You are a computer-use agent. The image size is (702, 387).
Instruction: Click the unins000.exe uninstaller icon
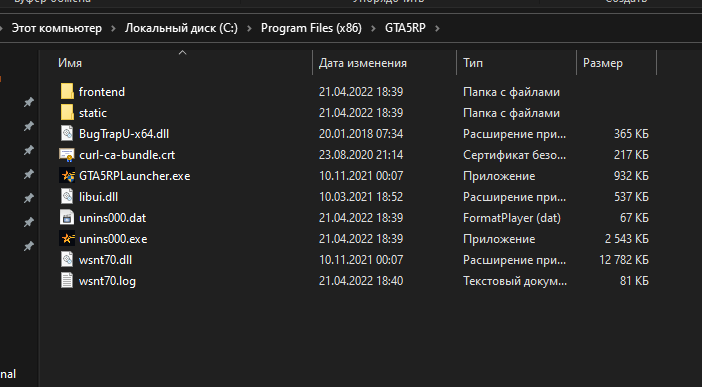point(67,239)
